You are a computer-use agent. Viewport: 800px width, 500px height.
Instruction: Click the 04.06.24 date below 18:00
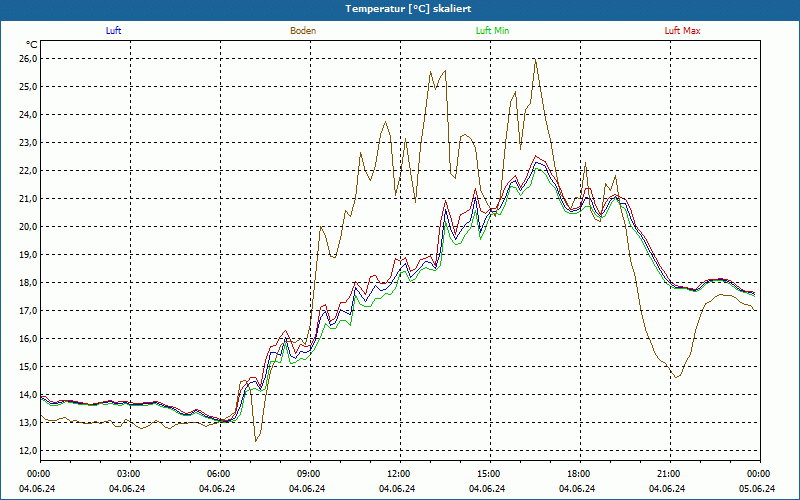pos(577,489)
